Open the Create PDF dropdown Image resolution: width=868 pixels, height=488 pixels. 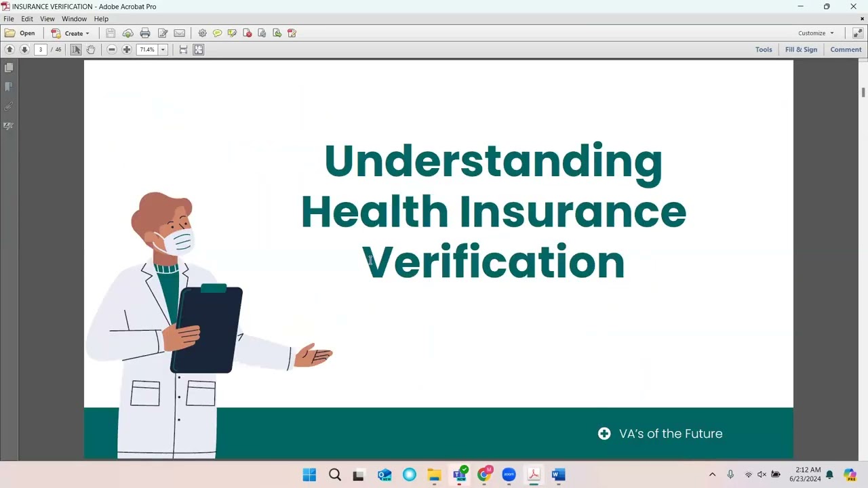tap(70, 33)
